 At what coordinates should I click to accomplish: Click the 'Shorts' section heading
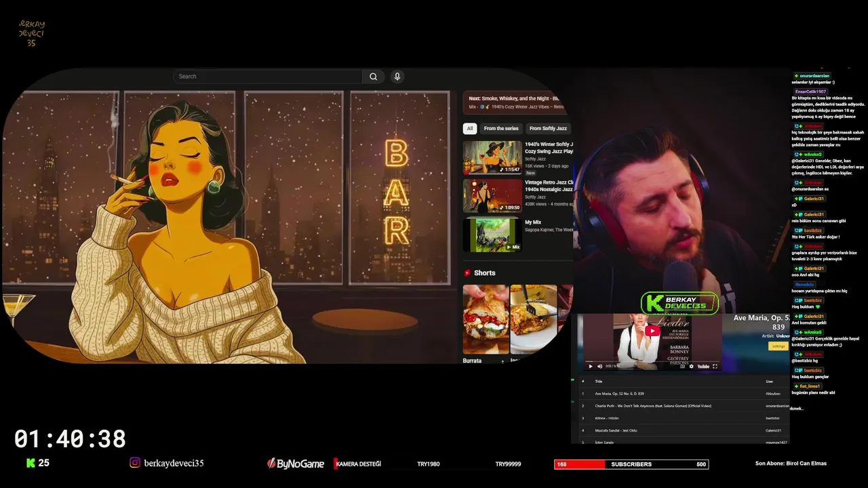(x=485, y=273)
